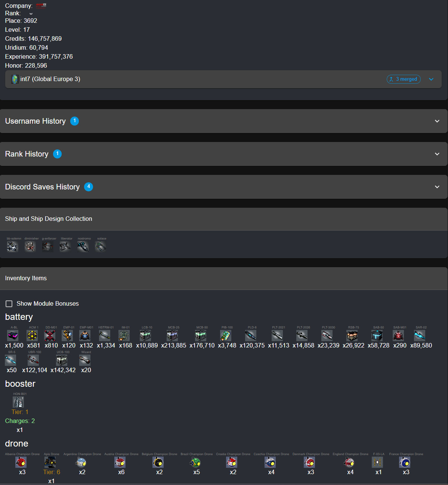Screen dimensions: 448x485
Task: Click the IM-01 mine icon
Action: pyautogui.click(x=124, y=336)
